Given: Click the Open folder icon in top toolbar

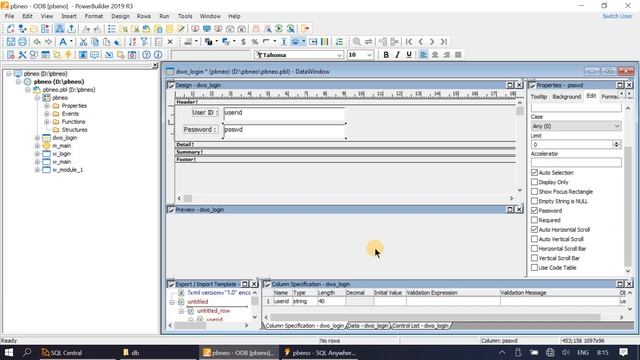Looking at the screenshot, I should pos(34,29).
